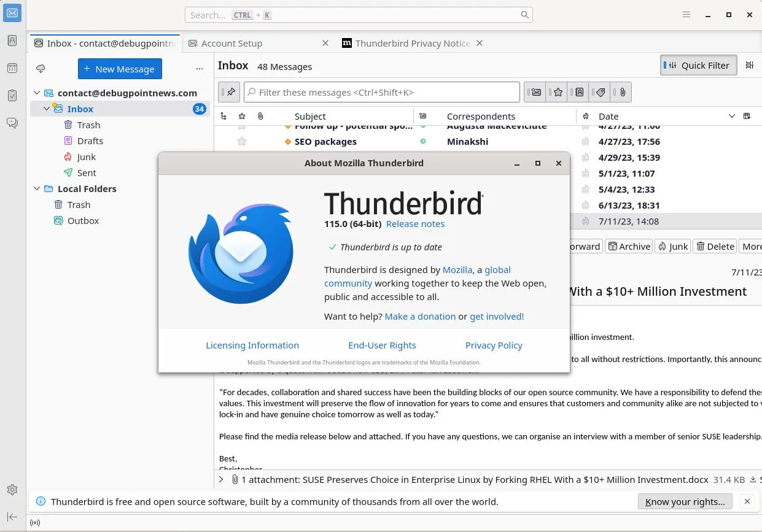Toggle the Starred messages quick filter
Screen dimensions: 762x532
[558, 92]
